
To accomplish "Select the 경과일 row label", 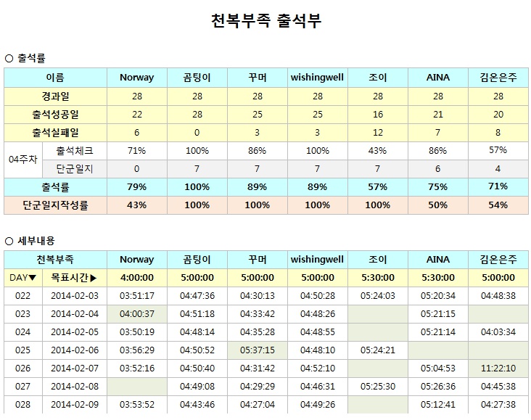I will pyautogui.click(x=55, y=96).
